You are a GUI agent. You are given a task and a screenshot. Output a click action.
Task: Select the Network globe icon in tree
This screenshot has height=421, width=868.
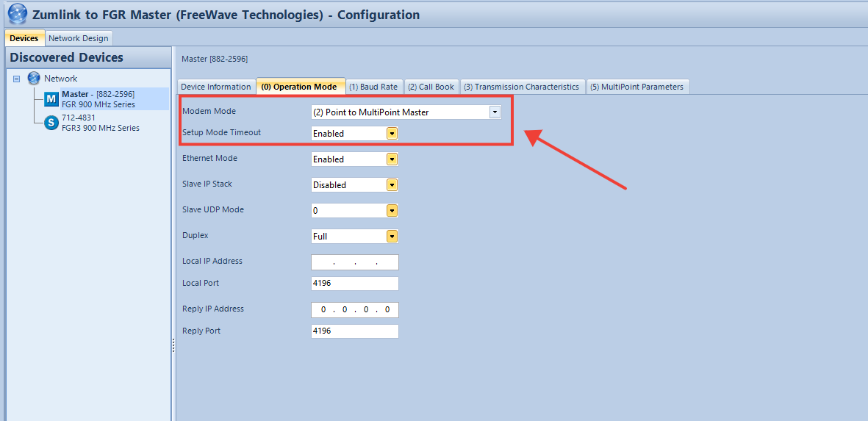point(34,78)
